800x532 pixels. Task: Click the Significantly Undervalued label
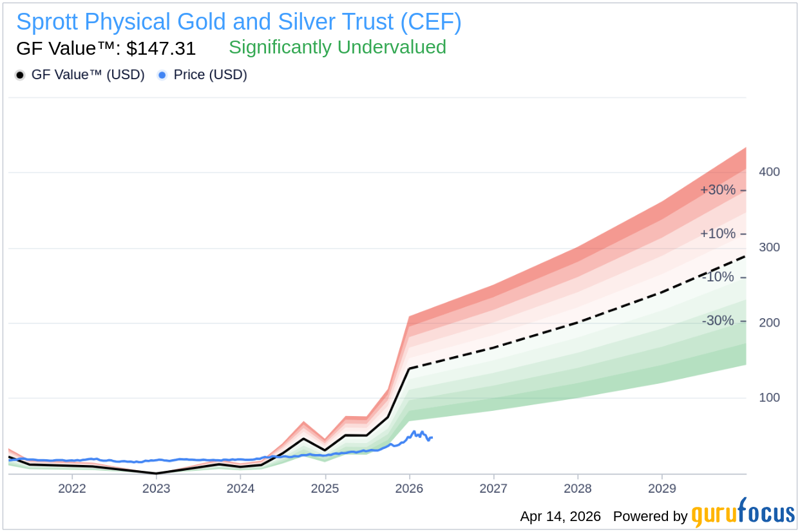338,47
